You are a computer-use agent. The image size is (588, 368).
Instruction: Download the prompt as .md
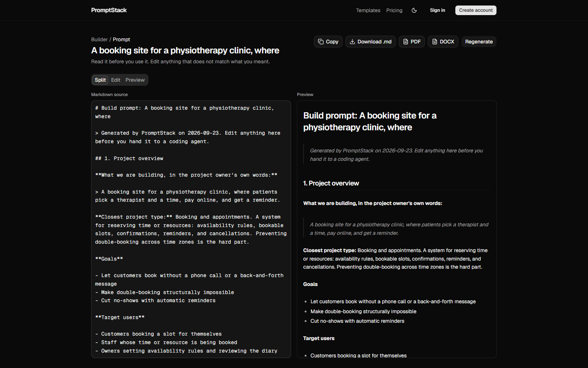click(370, 42)
